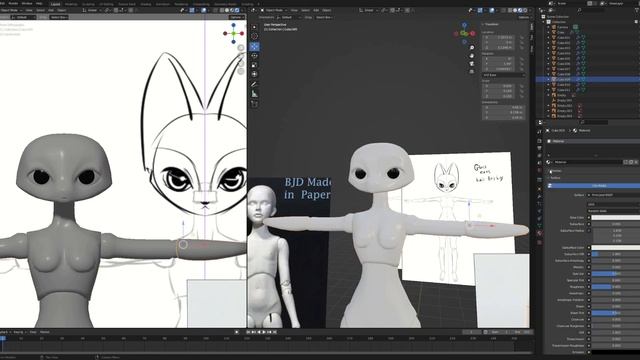Image resolution: width=640 pixels, height=360 pixels.
Task: Click the unlink material X button
Action: (x=636, y=162)
